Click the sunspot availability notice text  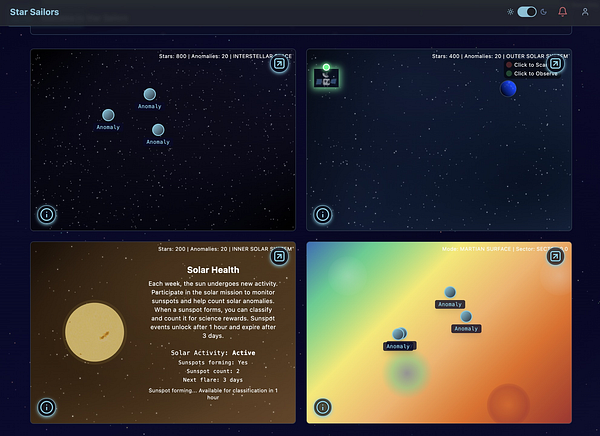pyautogui.click(x=213, y=394)
